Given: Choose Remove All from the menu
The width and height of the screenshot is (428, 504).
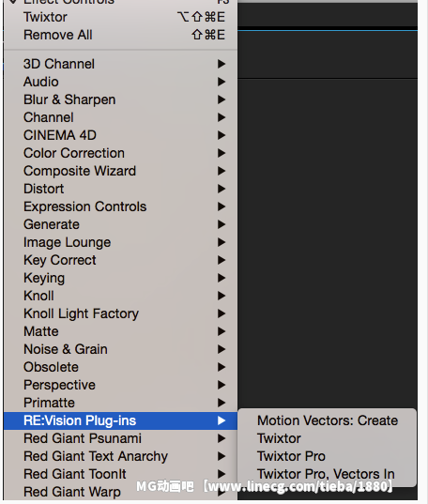Looking at the screenshot, I should point(120,35).
